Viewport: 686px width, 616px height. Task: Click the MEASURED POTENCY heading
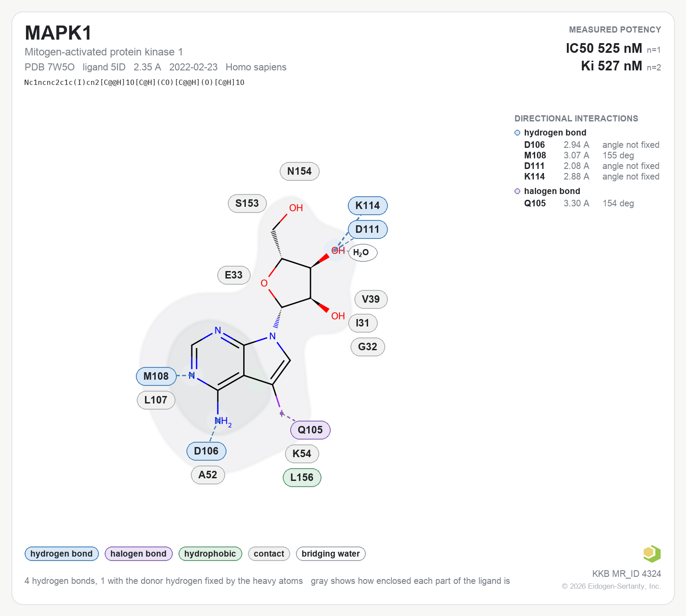[x=615, y=29]
